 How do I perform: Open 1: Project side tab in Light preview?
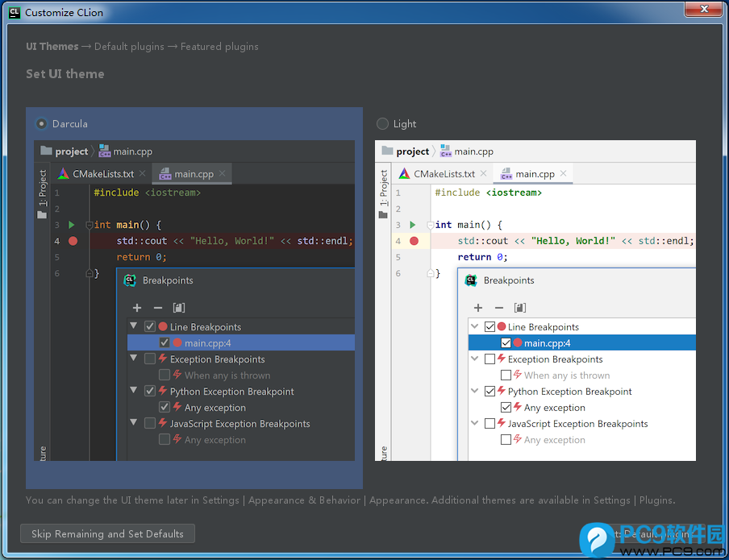pos(384,188)
